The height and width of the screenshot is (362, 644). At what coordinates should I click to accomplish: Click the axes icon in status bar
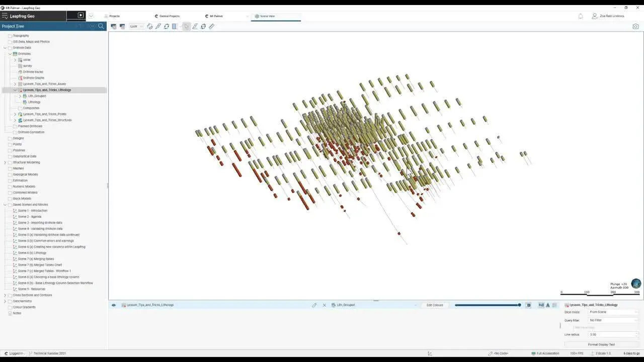(x=430, y=353)
